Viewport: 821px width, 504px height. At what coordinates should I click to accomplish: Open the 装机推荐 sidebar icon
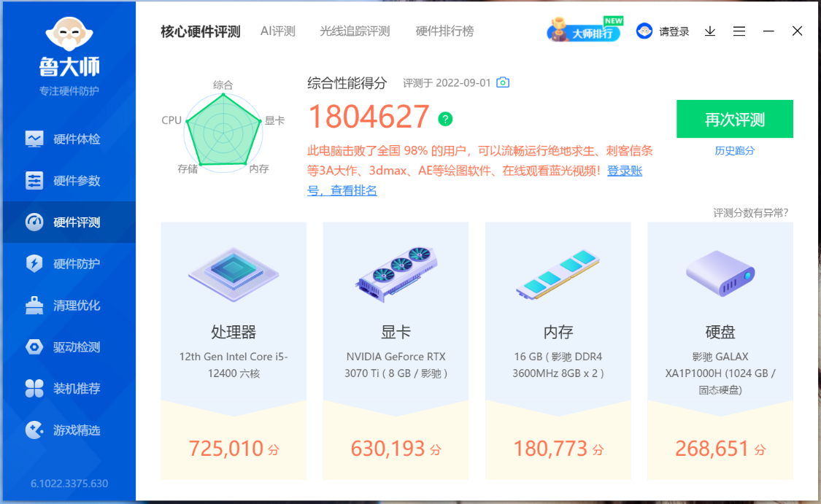pyautogui.click(x=34, y=388)
